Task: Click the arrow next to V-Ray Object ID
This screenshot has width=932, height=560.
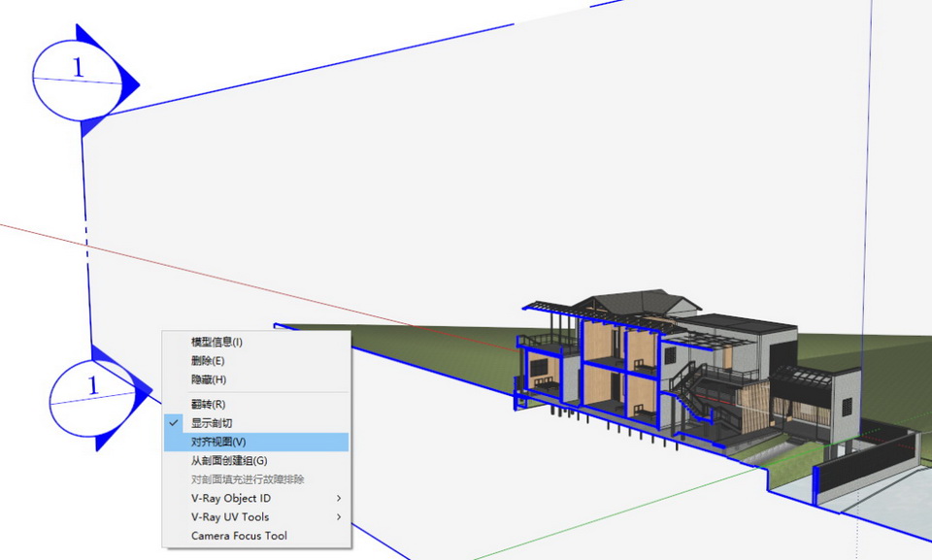Action: coord(339,498)
